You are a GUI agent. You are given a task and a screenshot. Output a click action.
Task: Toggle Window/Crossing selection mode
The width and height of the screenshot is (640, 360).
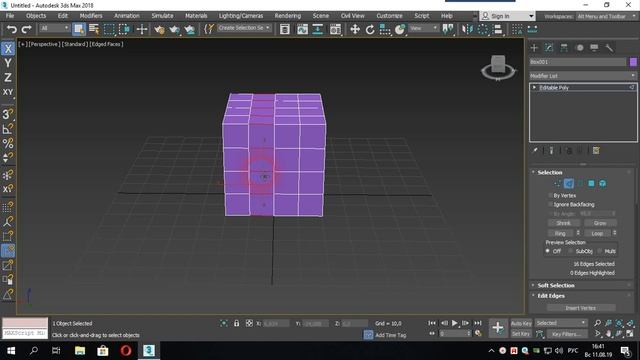click(124, 29)
